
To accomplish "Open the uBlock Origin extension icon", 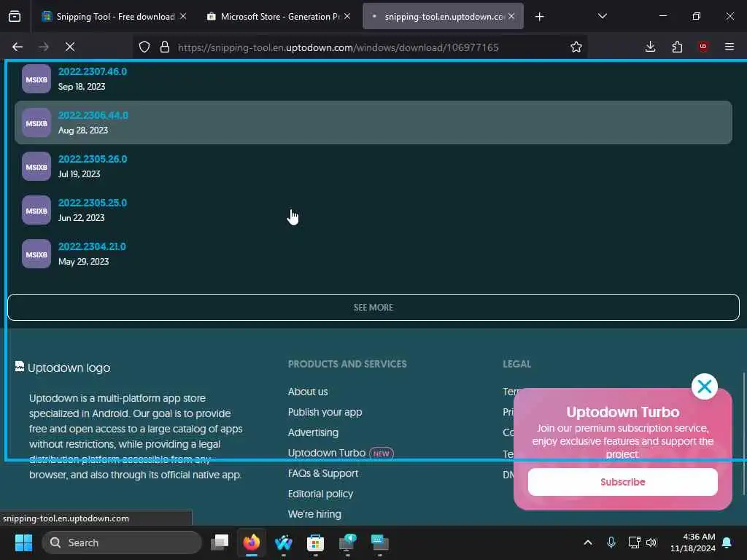I will point(703,47).
